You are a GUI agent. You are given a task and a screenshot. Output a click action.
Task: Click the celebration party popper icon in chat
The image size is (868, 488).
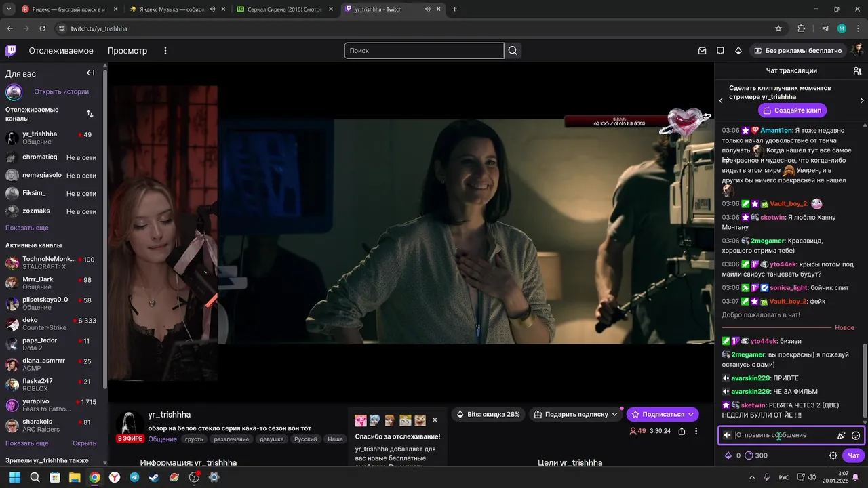pos(842,436)
